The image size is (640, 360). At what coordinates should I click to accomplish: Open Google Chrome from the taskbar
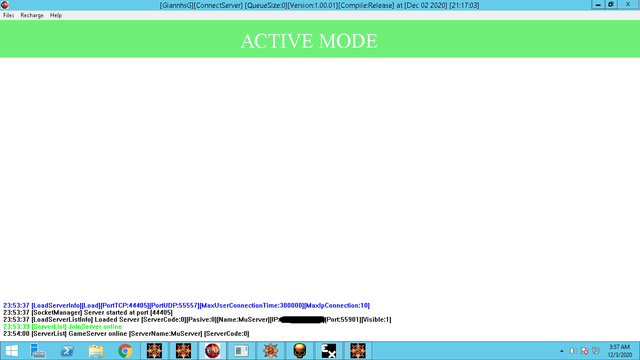pyautogui.click(x=125, y=351)
